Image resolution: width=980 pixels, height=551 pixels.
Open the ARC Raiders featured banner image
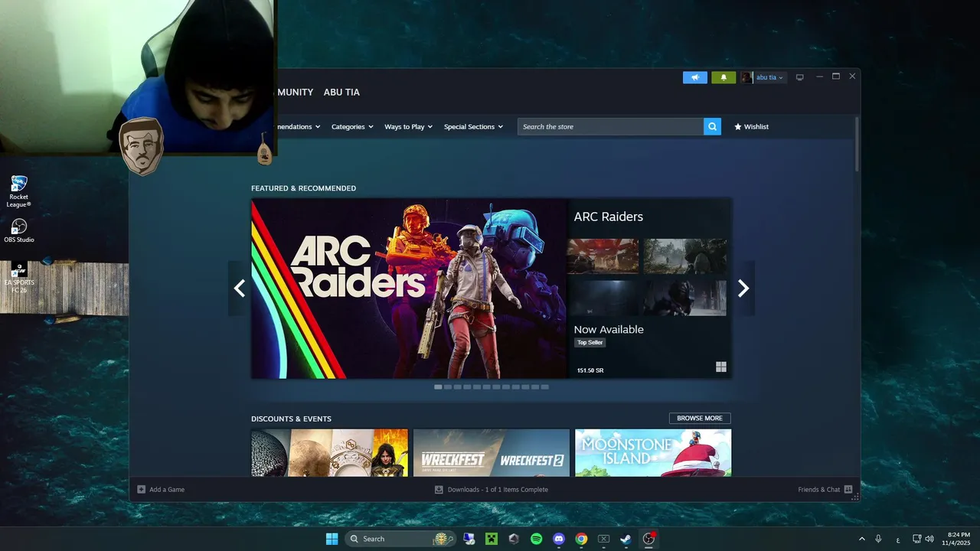coord(409,289)
